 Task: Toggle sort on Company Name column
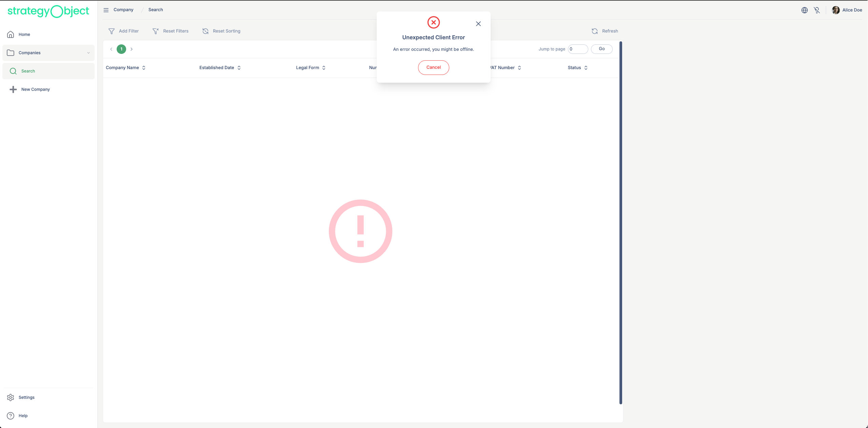tap(144, 68)
